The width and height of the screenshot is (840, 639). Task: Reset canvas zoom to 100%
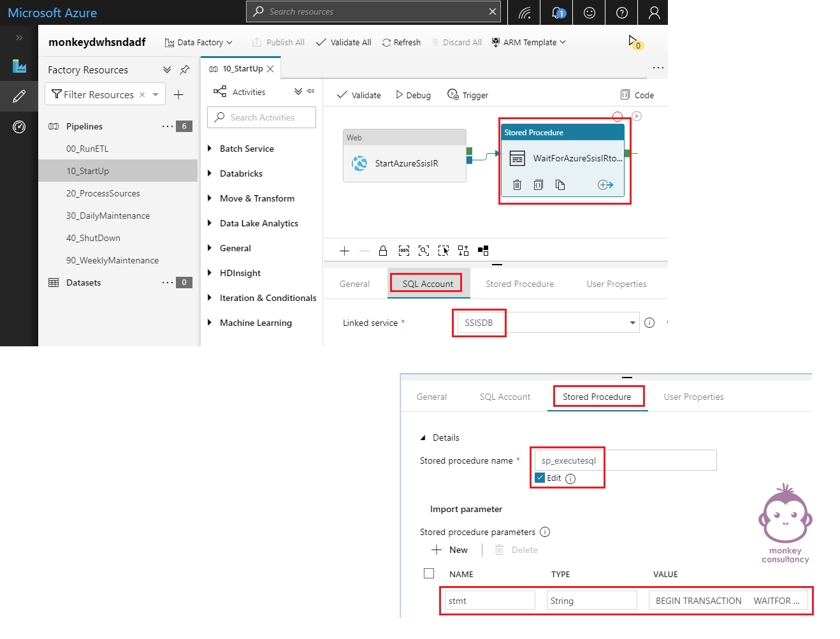tap(403, 251)
